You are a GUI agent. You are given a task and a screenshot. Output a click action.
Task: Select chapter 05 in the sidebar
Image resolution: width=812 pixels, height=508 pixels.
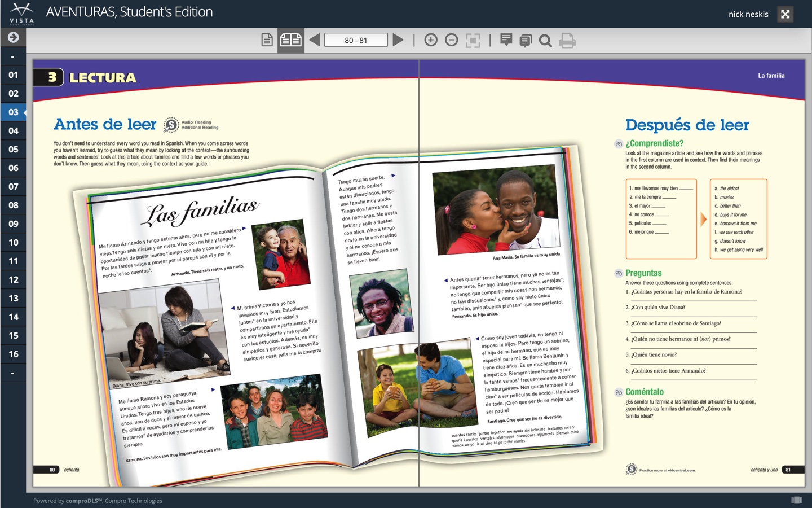coord(14,150)
